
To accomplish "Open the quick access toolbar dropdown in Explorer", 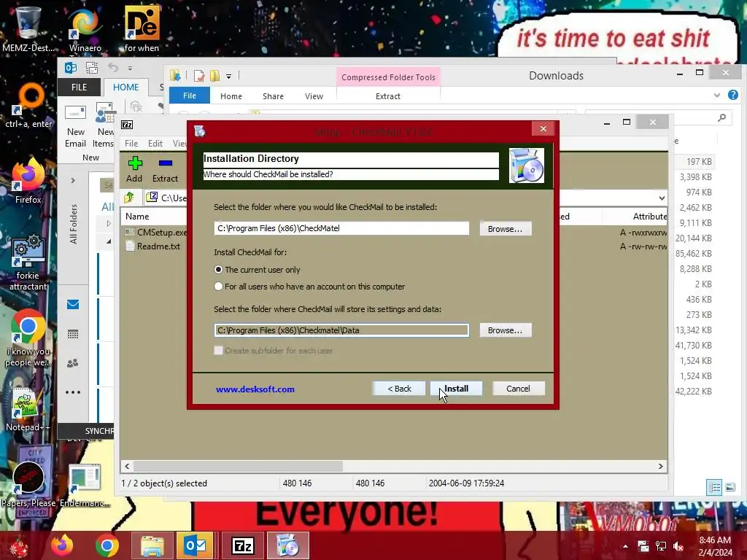I will point(228,76).
